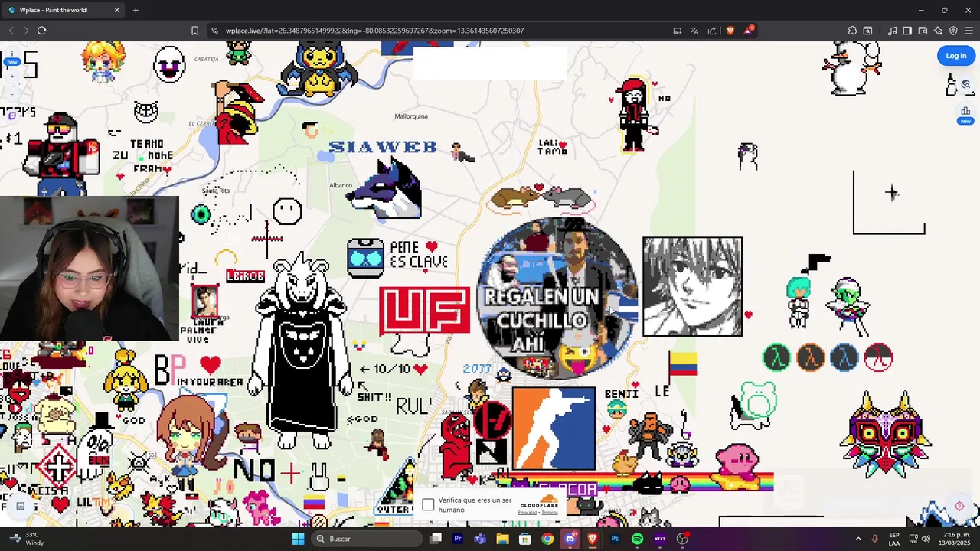980x551 pixels.
Task: Click the location marker button at bottom right
Action: tap(959, 506)
